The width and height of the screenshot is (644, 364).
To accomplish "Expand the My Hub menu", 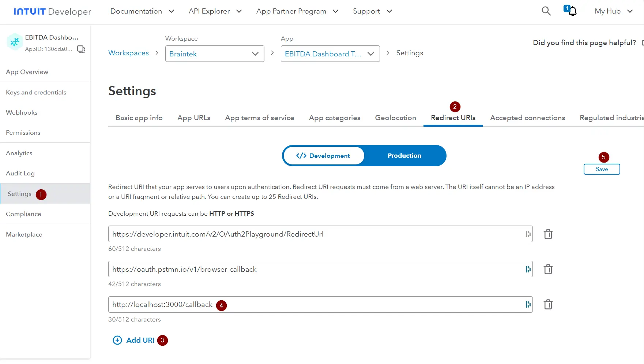I will point(614,11).
